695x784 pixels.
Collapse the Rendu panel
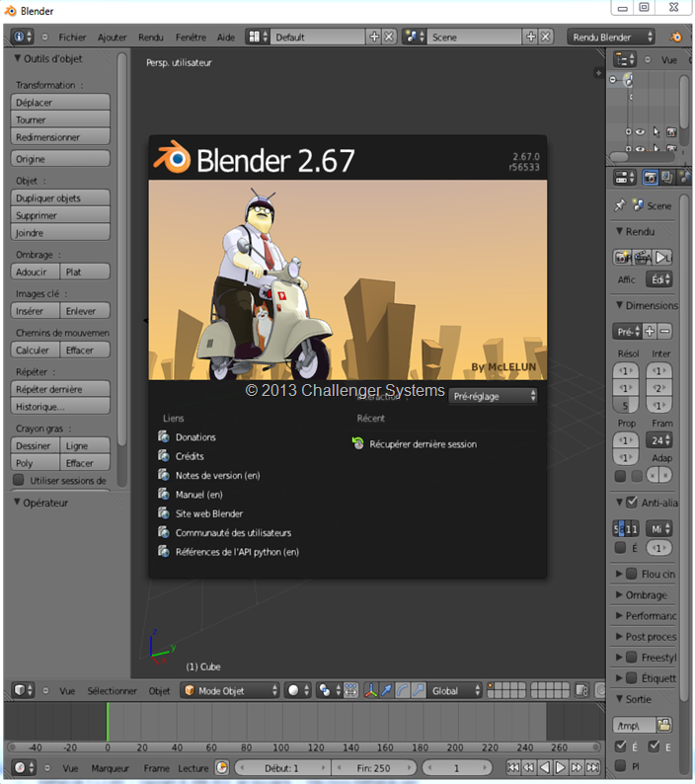point(620,231)
